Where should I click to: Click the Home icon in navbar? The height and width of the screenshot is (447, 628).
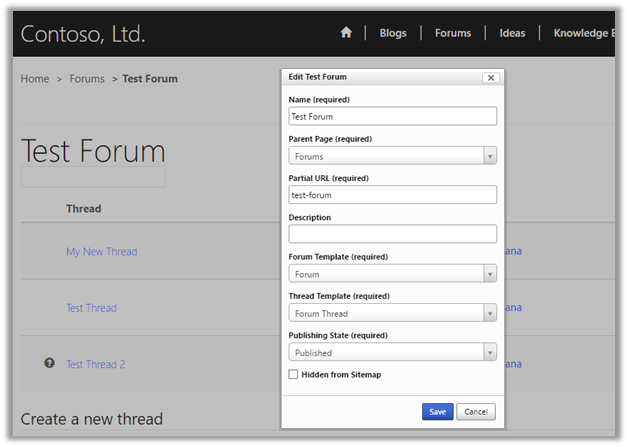click(x=346, y=33)
